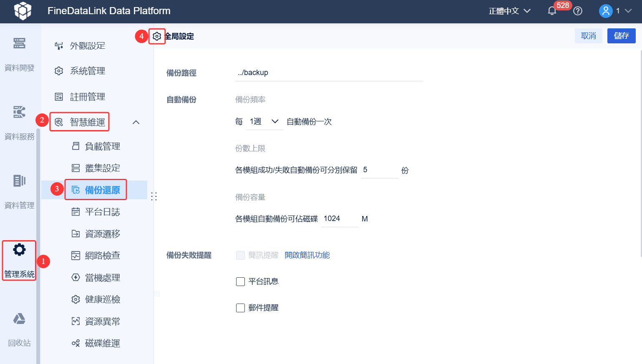This screenshot has height=364, width=642.
Task: Open the 管理系統 gear icon
Action: pyautogui.click(x=19, y=250)
